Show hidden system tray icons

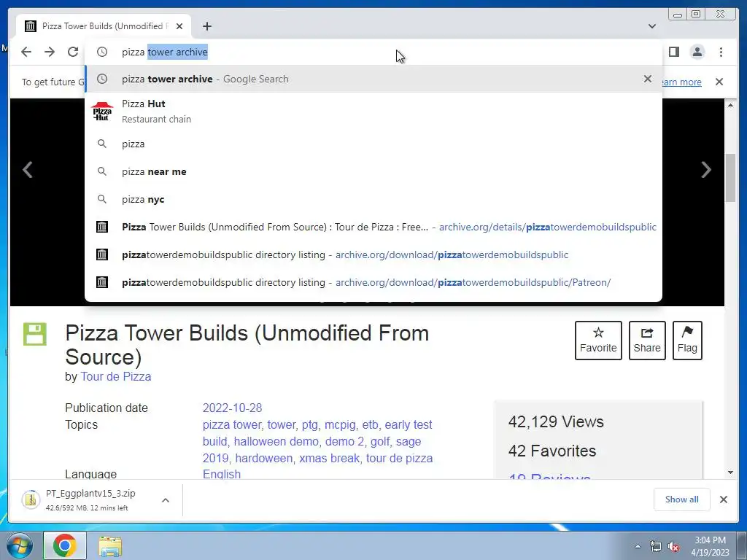point(638,546)
